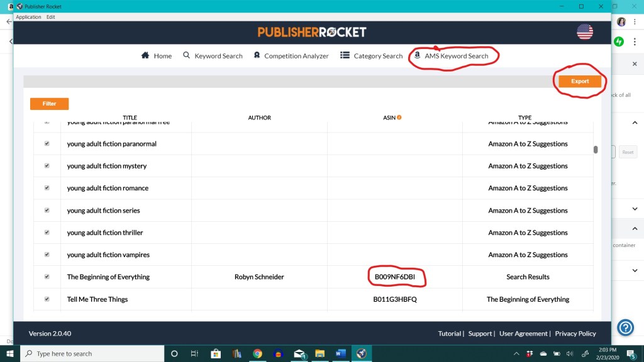Click the orange Filter button
The width and height of the screenshot is (644, 362).
[49, 104]
